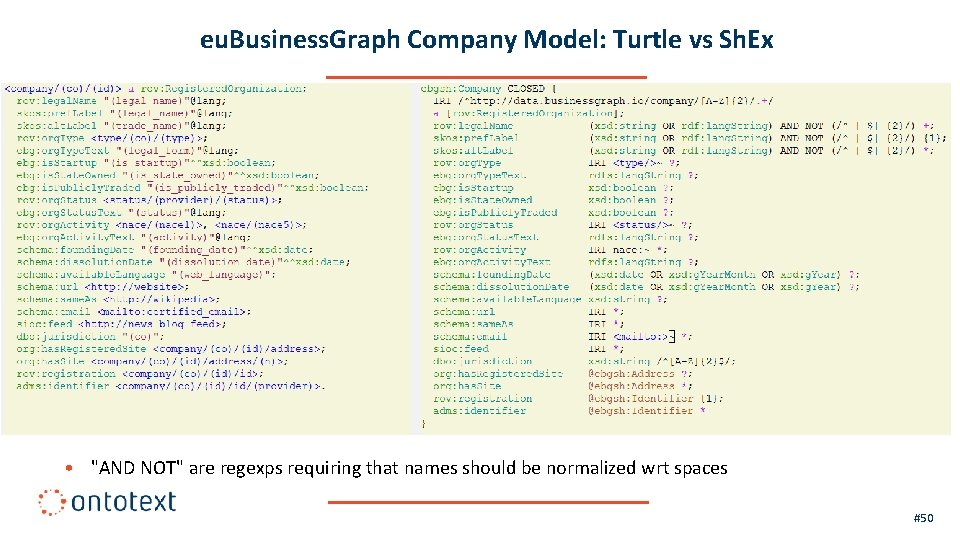Select the ShEx IRI regex line with data.businessgraph.io/company
960x540 pixels.
point(603,101)
